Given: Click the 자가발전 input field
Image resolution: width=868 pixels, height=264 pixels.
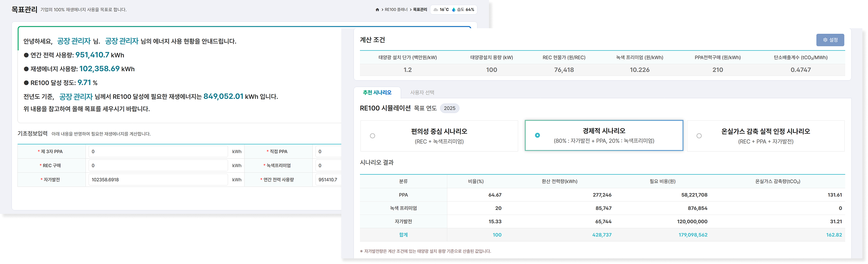Looking at the screenshot, I should [158, 180].
